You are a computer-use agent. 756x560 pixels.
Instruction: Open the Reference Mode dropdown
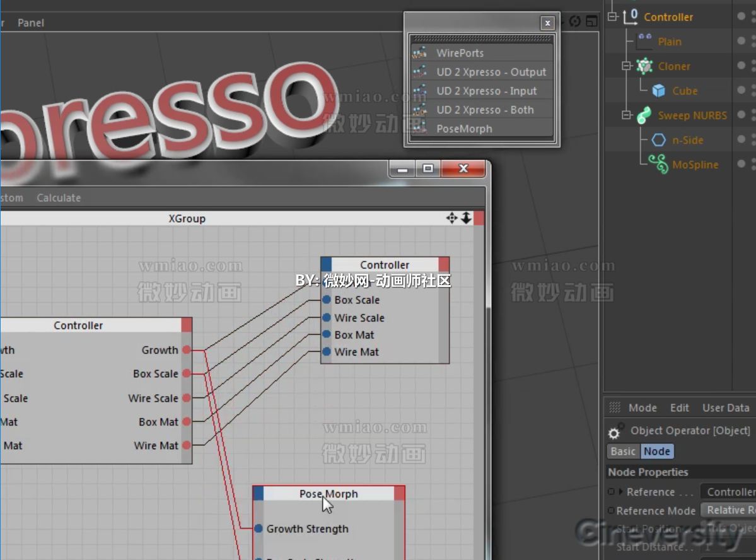point(729,511)
